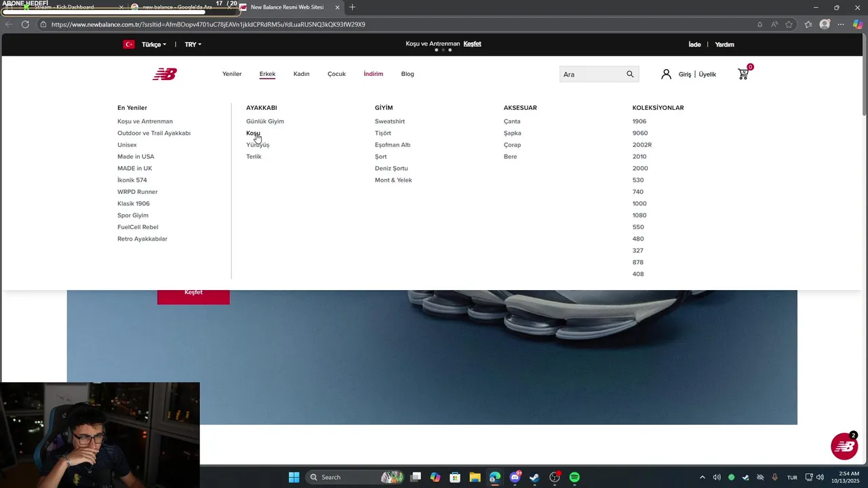Select Çanta under AKSESUAR
This screenshot has height=488, width=868.
tap(512, 121)
